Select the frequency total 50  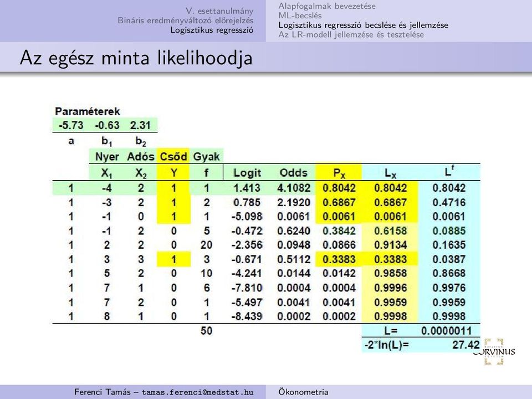point(206,331)
